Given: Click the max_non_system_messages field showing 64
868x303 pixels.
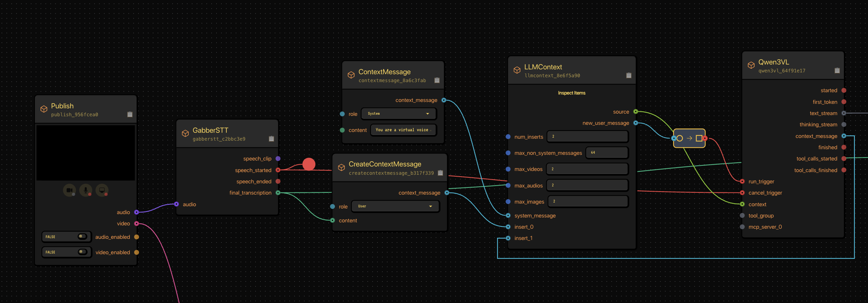Looking at the screenshot, I should pos(606,153).
